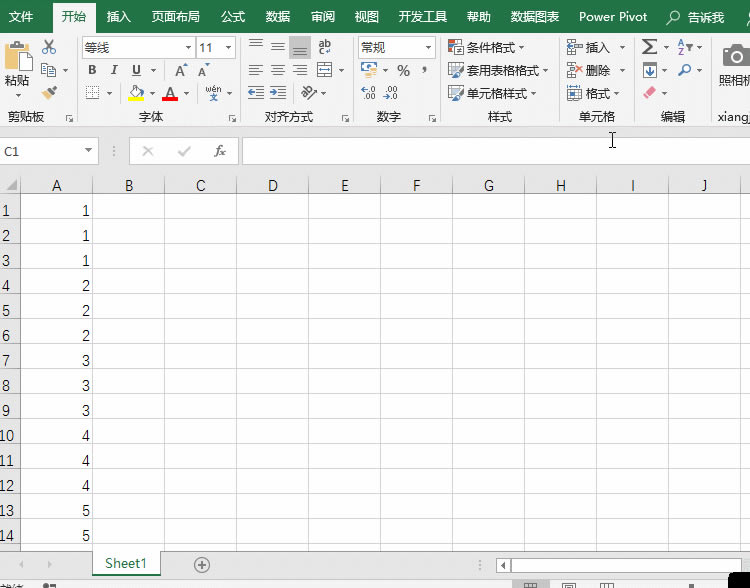
Task: Click the percent style icon
Action: 403,70
